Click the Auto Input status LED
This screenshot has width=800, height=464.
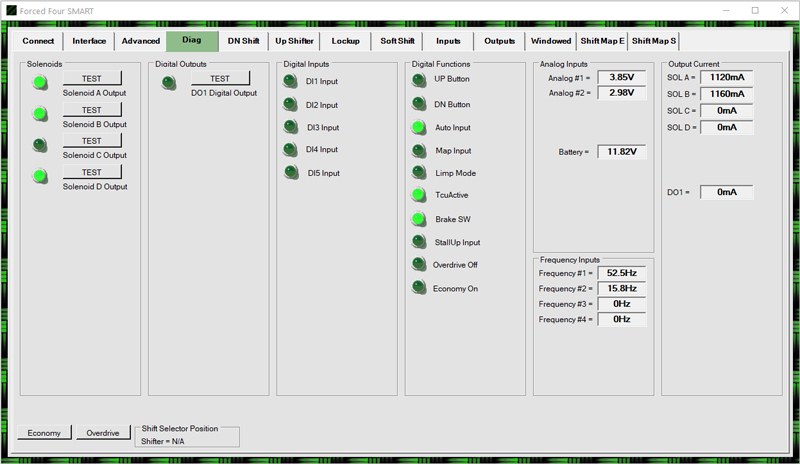coord(418,127)
